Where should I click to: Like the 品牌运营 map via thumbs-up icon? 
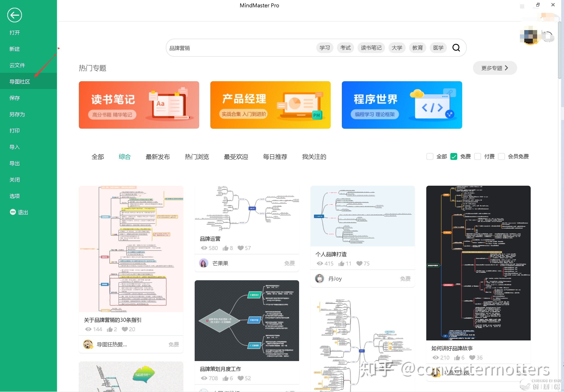(225, 248)
